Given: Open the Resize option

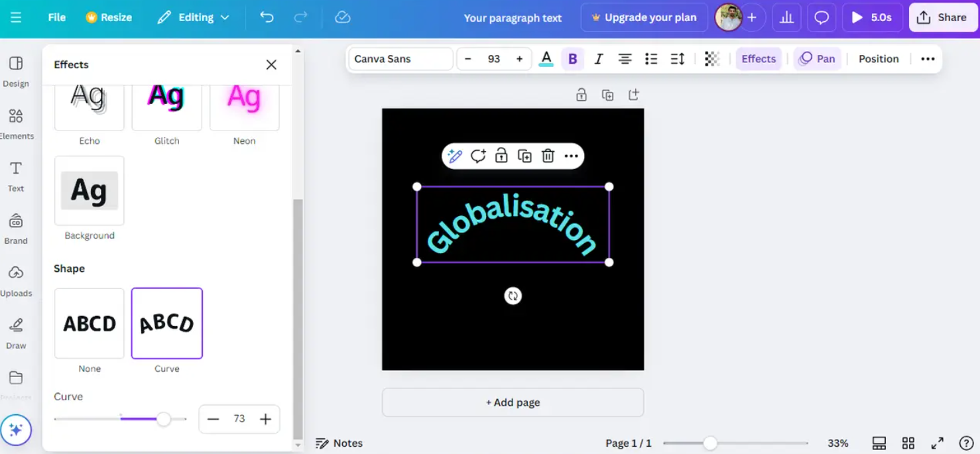Looking at the screenshot, I should [109, 18].
